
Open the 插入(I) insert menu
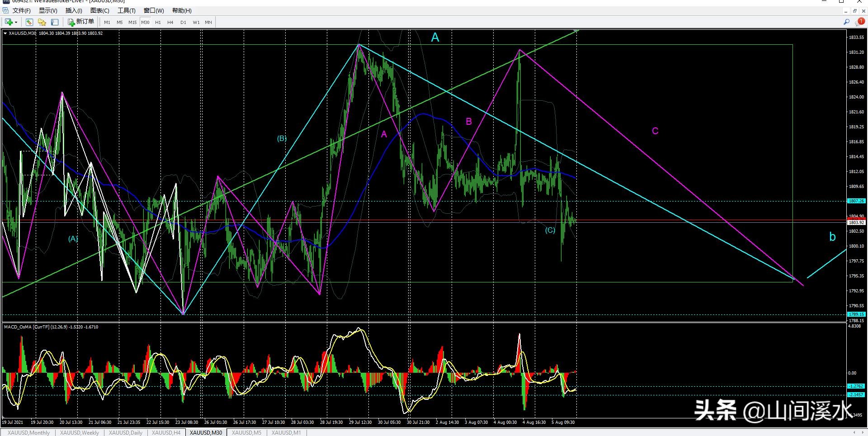coord(74,10)
